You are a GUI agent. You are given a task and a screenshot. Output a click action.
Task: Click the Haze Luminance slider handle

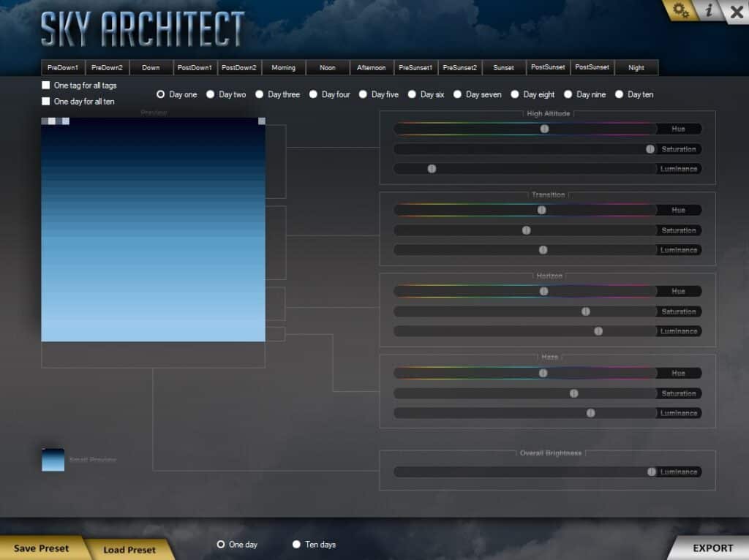tap(591, 413)
